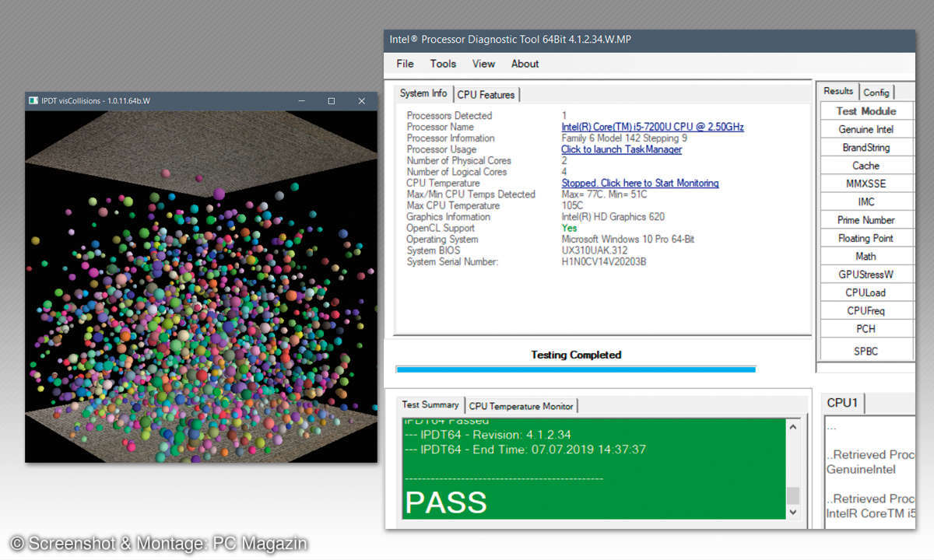Switch to the CPU Features tab
This screenshot has width=934, height=560.
[486, 94]
